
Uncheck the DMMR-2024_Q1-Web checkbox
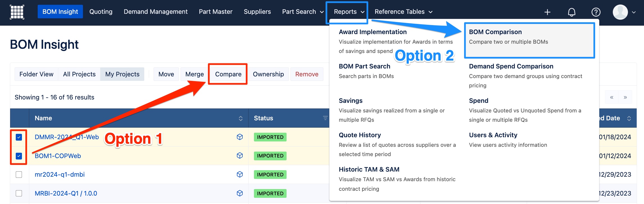19,137
